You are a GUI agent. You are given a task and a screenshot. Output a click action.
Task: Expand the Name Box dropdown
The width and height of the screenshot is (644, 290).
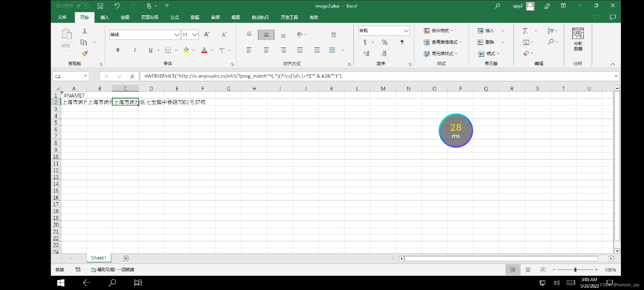85,76
